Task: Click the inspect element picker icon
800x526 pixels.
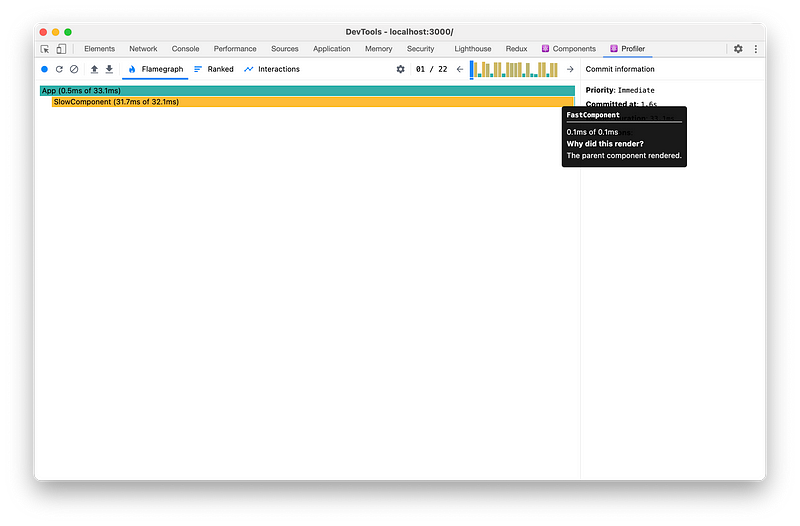Action: pos(45,49)
